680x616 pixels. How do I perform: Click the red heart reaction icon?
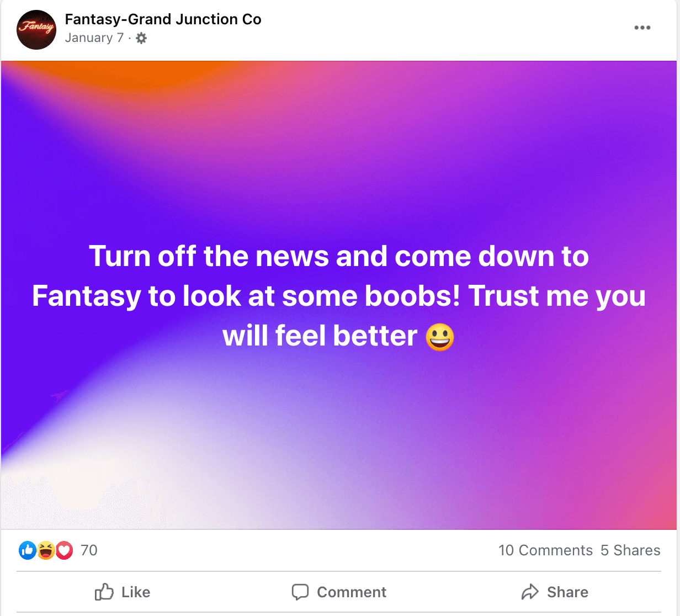coord(64,550)
